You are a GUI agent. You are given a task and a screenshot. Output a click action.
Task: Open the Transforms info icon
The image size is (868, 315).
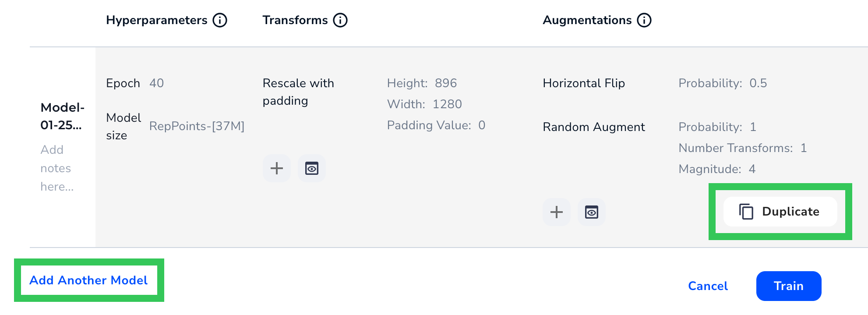tap(340, 20)
